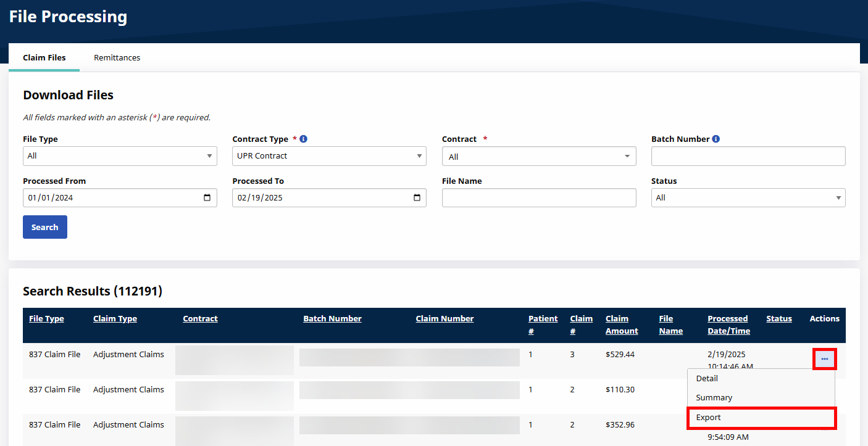Open the Processed From calendar picker icon
This screenshot has height=446, width=868.
click(207, 198)
